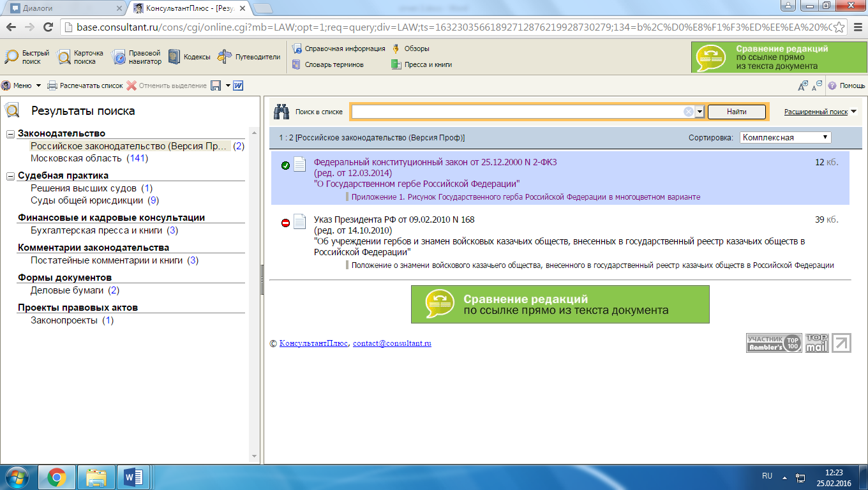Open КонсультантПлюс footer link
The height and width of the screenshot is (490, 868).
[x=314, y=343]
